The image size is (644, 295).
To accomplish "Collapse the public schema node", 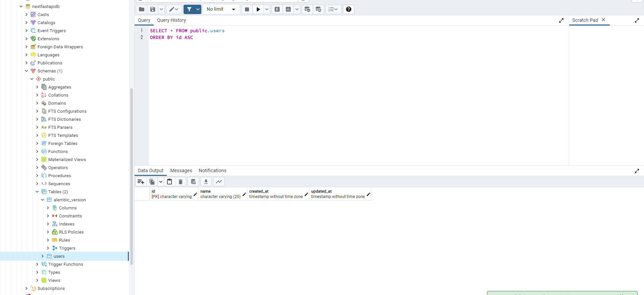I will [x=32, y=79].
